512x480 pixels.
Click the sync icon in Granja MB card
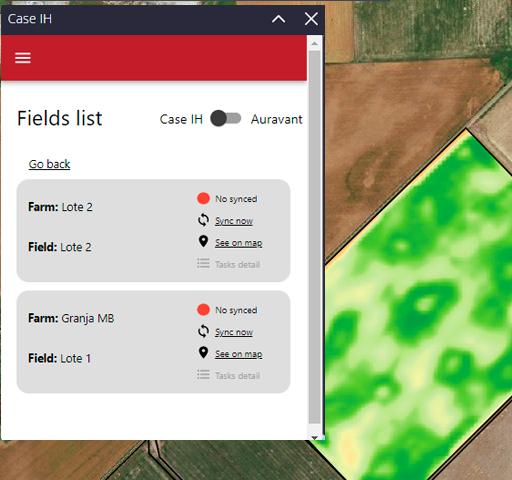point(203,331)
